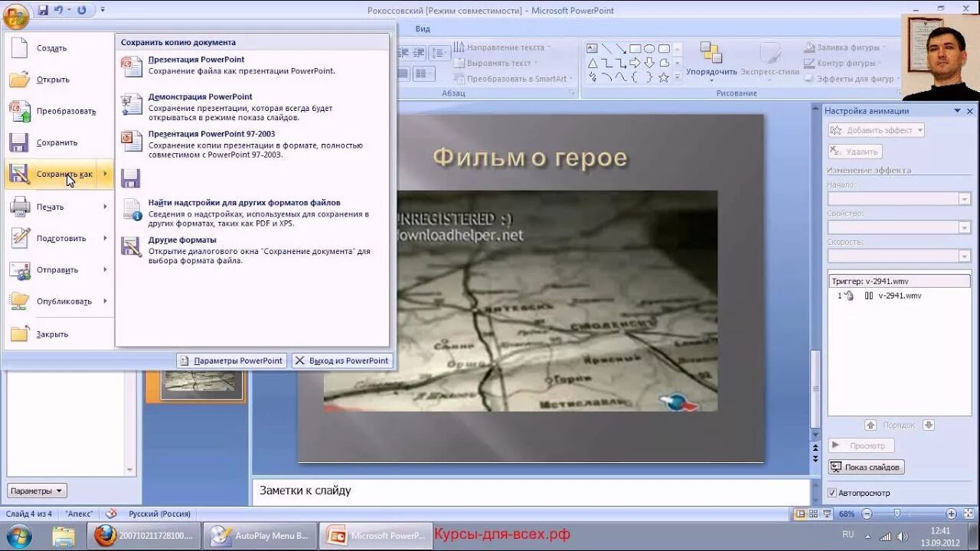Image resolution: width=980 pixels, height=551 pixels.
Task: Open Windows Start button
Action: pyautogui.click(x=18, y=536)
